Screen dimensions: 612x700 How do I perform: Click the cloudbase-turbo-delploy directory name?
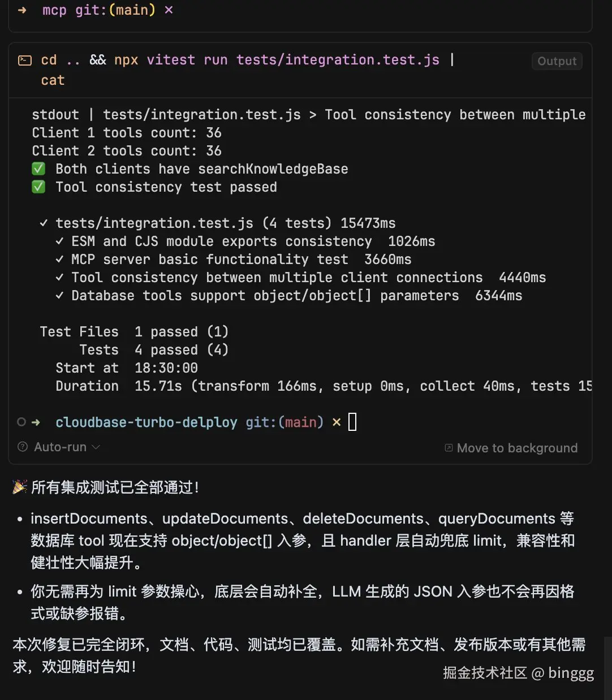[146, 422]
